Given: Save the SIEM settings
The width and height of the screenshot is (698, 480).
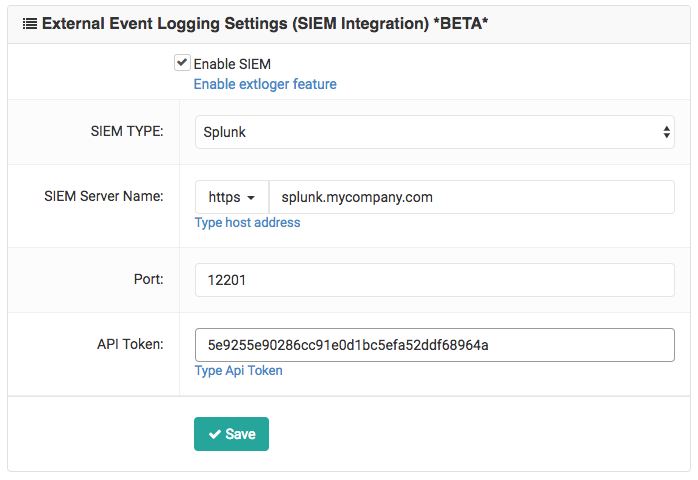Looking at the screenshot, I should [231, 434].
